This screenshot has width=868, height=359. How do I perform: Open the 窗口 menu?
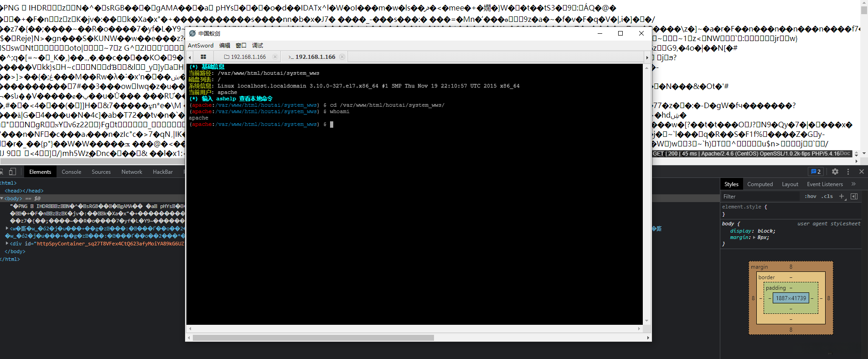coord(241,46)
